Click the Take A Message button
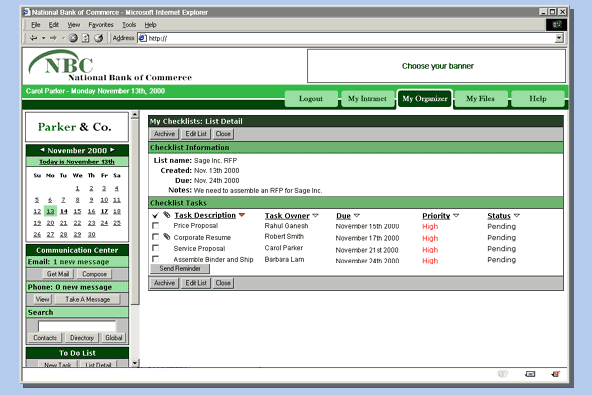 pos(88,299)
